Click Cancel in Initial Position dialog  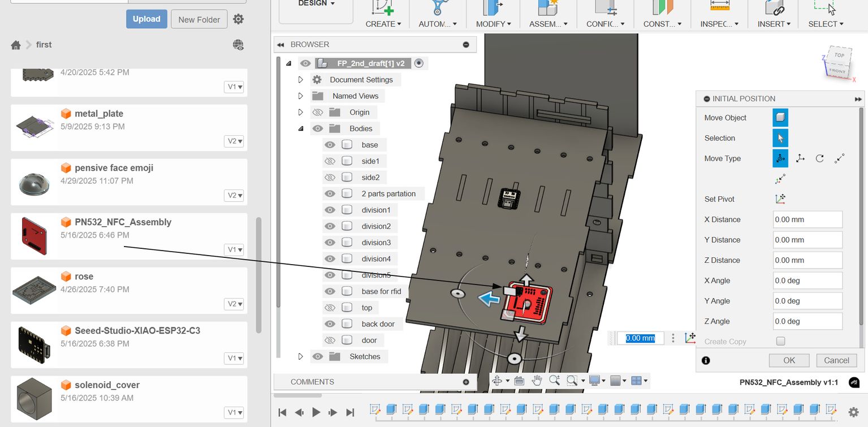click(x=836, y=360)
